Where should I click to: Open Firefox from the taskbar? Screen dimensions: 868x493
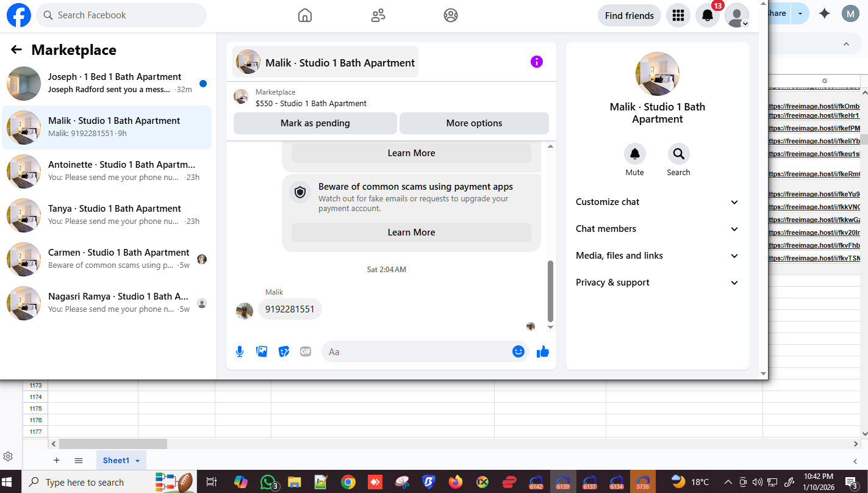pyautogui.click(x=456, y=482)
